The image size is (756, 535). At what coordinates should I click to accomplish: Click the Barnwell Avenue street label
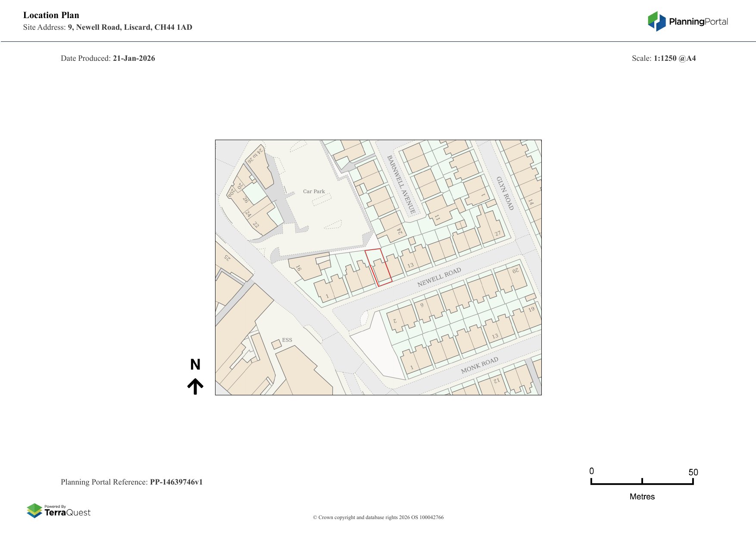pyautogui.click(x=401, y=185)
